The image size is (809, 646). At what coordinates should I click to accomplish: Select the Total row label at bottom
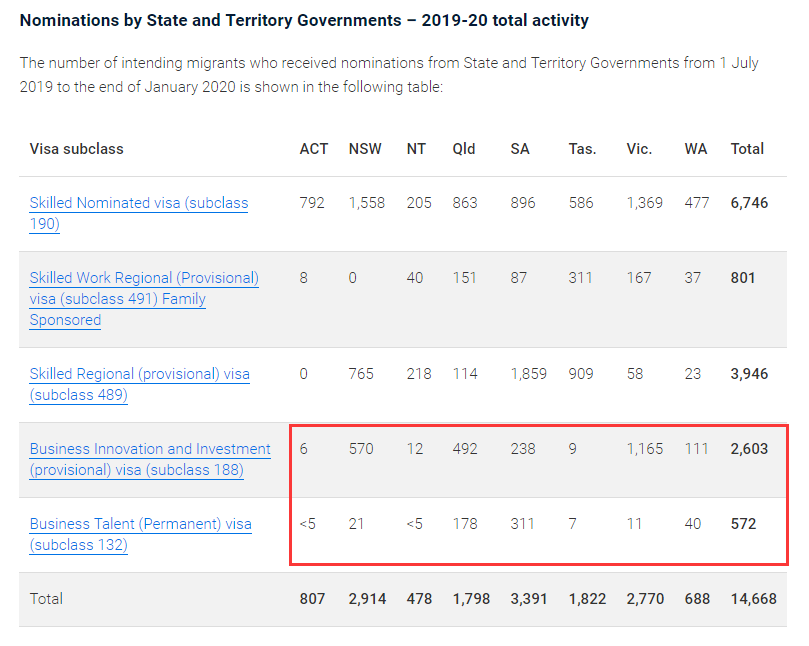(46, 599)
